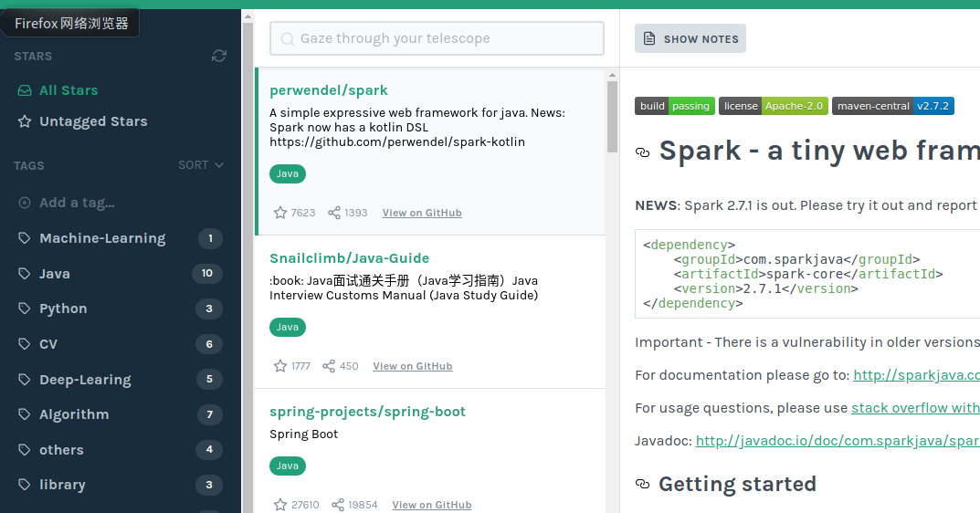Click star icon showing 7623 stars
The height and width of the screenshot is (513, 980).
point(280,213)
